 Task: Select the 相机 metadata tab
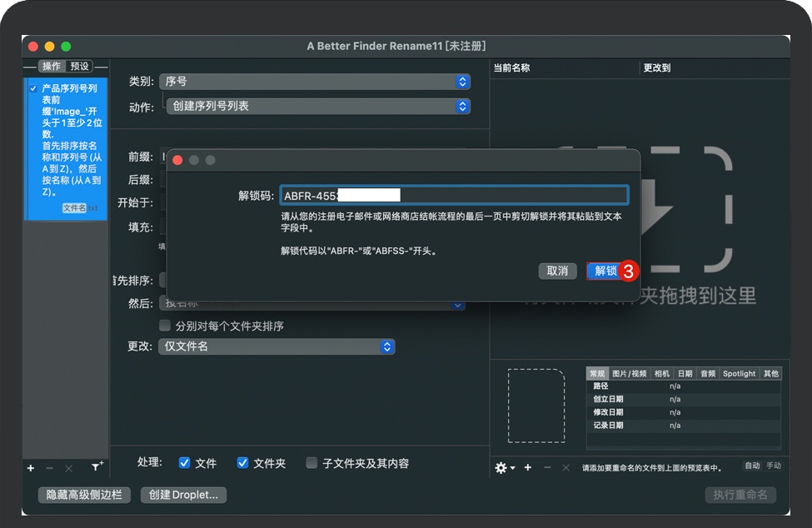point(661,373)
